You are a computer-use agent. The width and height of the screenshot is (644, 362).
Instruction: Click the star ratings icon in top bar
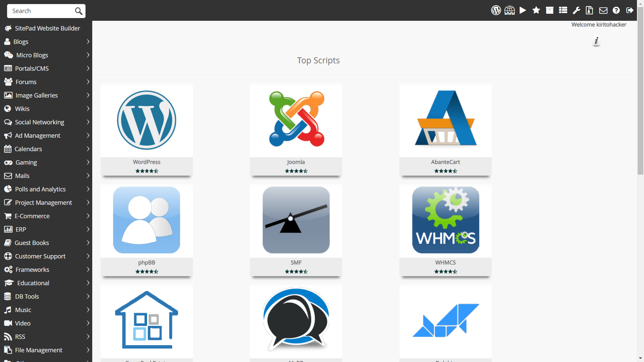click(536, 10)
